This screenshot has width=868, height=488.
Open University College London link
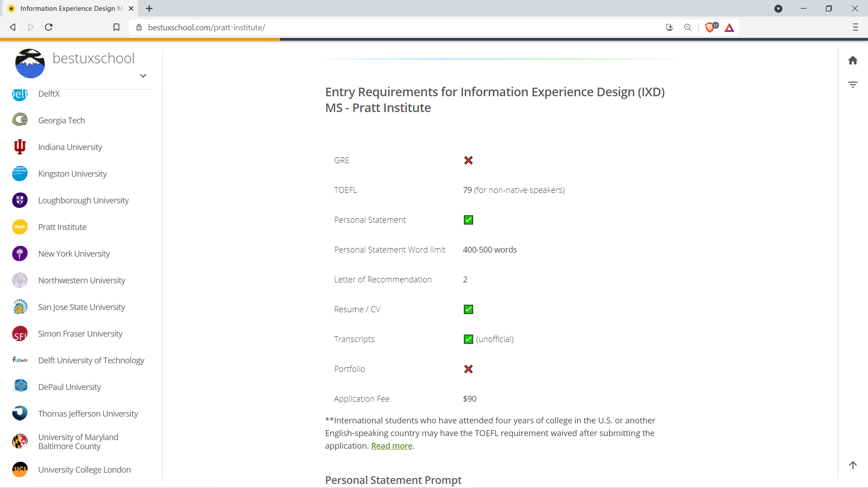click(x=84, y=469)
